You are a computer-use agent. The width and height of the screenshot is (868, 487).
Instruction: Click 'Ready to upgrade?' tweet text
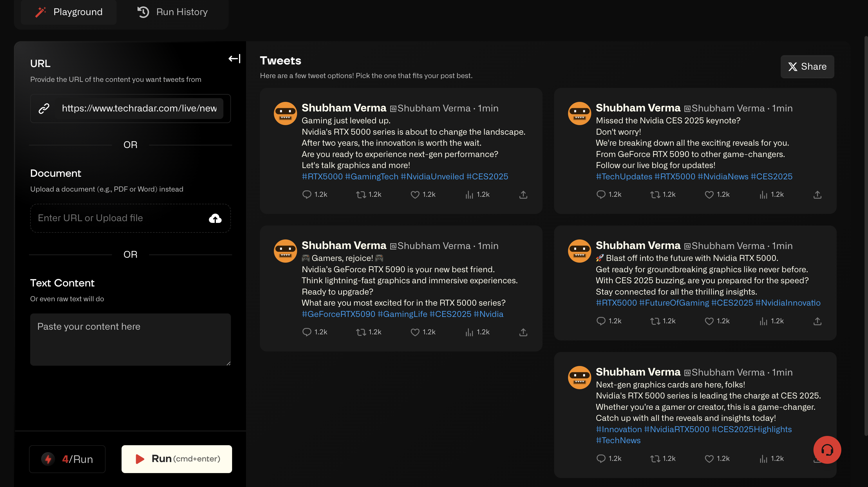click(337, 292)
